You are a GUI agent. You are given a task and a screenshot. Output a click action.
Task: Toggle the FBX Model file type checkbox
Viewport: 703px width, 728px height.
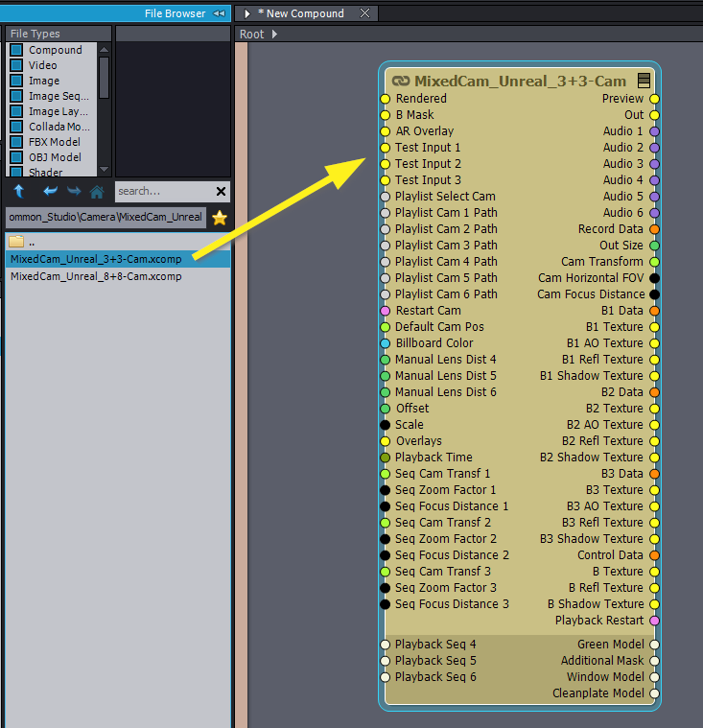[x=16, y=142]
